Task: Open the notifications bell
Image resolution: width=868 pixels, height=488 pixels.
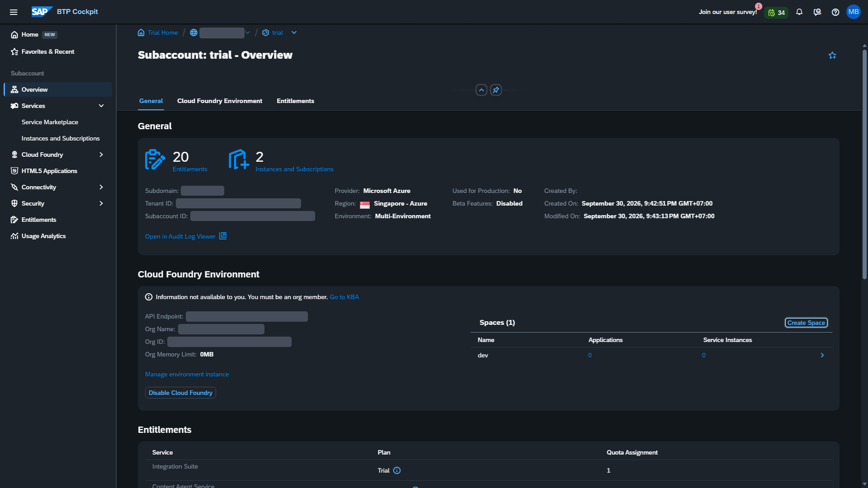Action: pyautogui.click(x=799, y=12)
